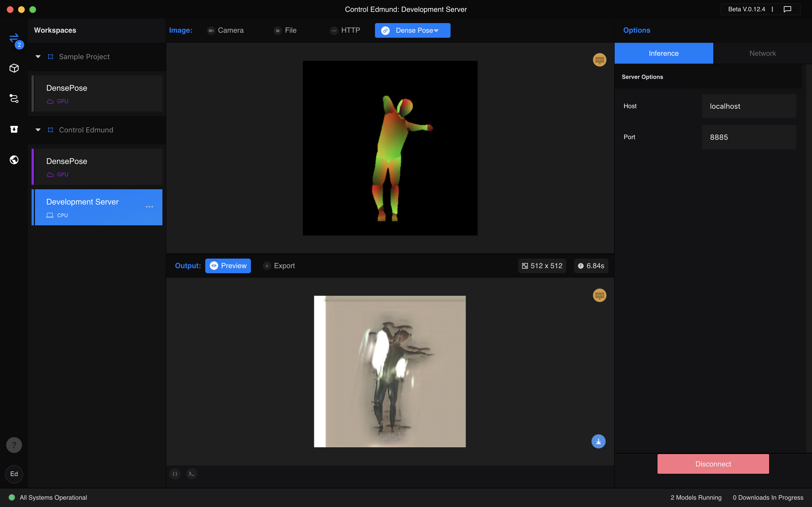Open the globe community sidebar icon
The height and width of the screenshot is (507, 812).
click(14, 160)
